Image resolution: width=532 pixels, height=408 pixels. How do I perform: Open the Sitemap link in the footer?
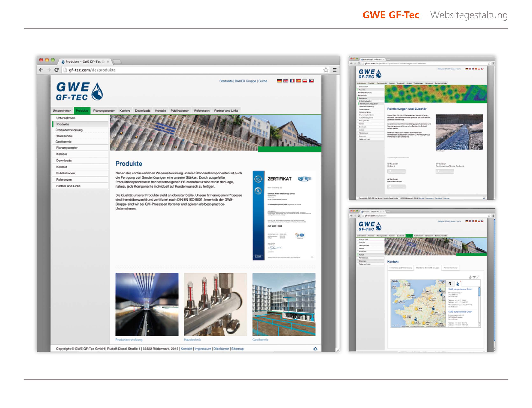point(237,348)
